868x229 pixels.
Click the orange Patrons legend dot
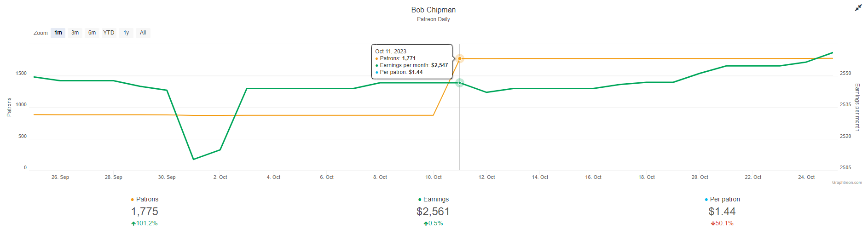tap(133, 200)
